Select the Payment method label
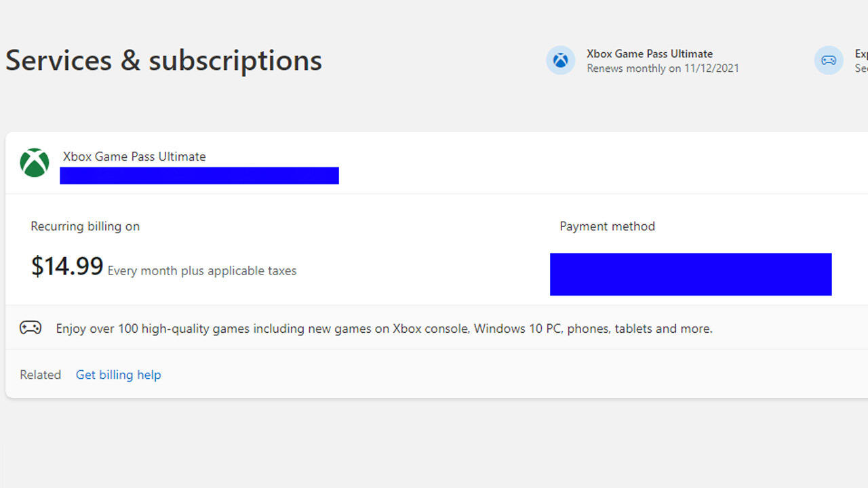 pos(607,226)
